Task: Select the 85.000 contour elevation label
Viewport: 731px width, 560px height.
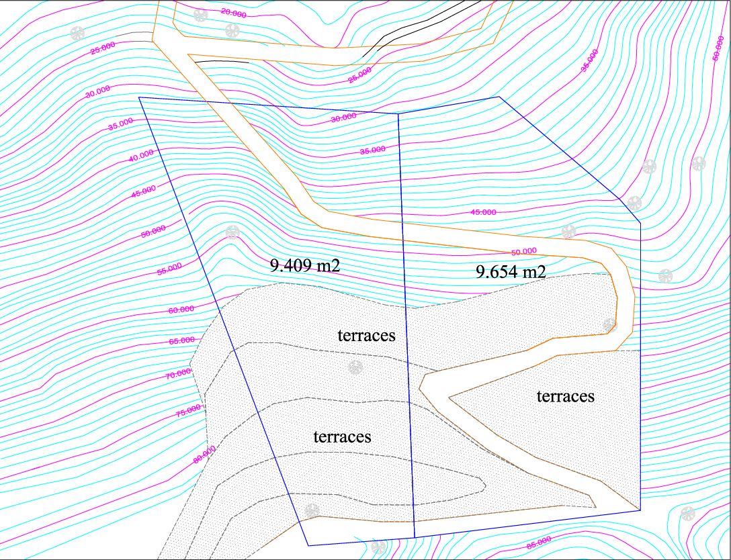Action: pyautogui.click(x=539, y=543)
